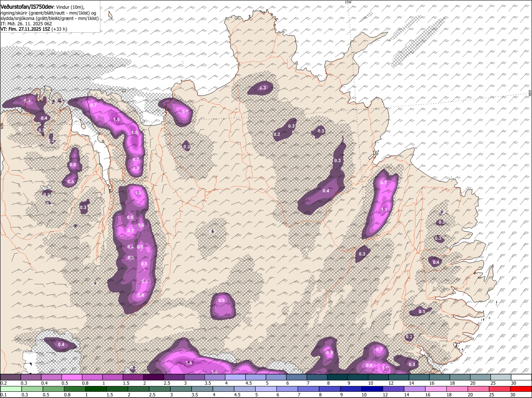Click upper legend swatch between 3 and 3.5
The image size is (532, 398).
tap(195, 377)
